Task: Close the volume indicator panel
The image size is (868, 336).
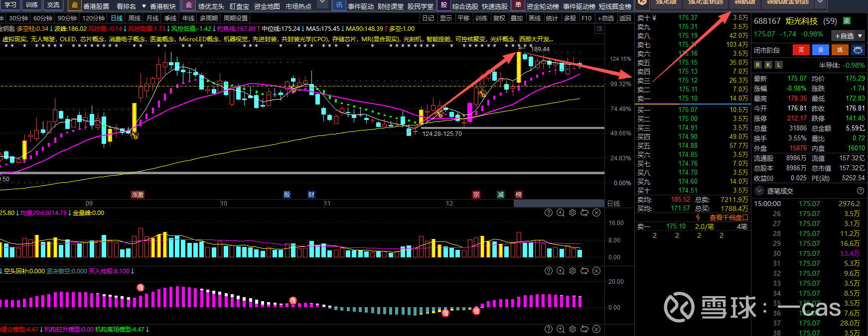Action: coord(596,213)
